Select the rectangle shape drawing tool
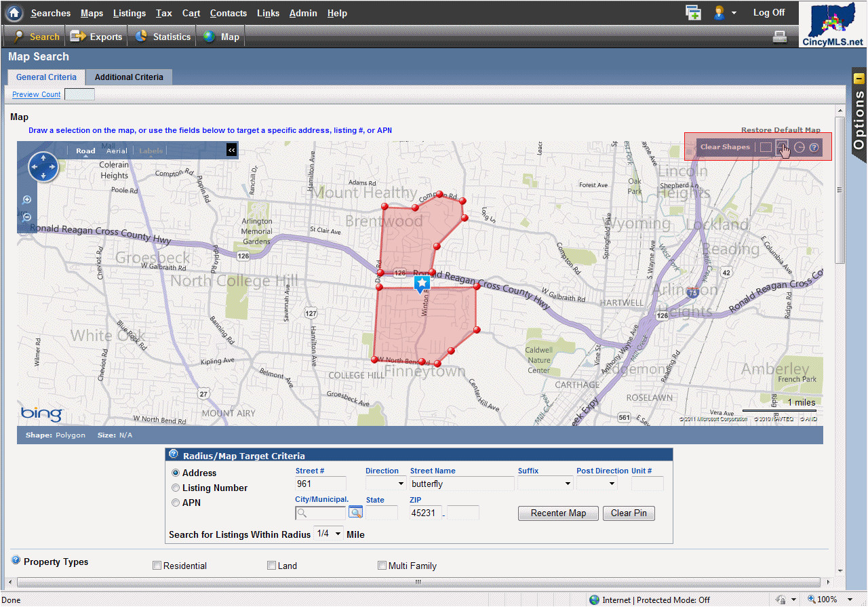The width and height of the screenshot is (868, 607). (766, 147)
